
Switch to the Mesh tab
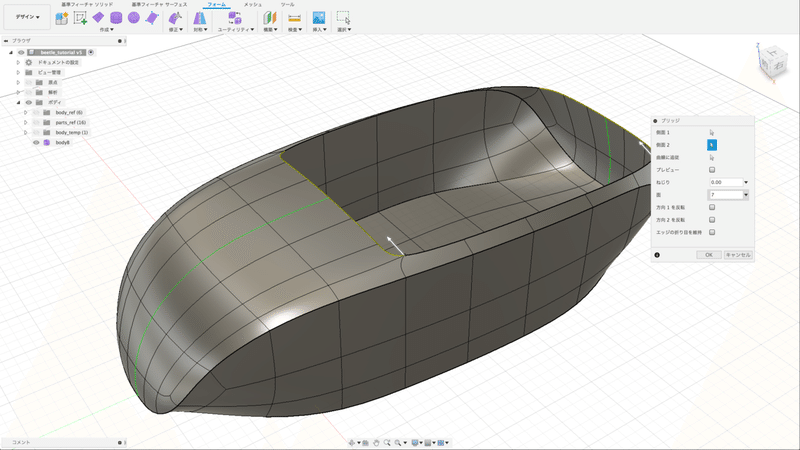254,5
